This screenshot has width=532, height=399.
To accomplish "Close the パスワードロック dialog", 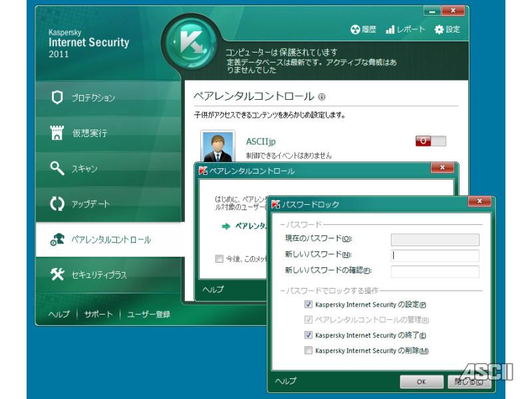I will (x=479, y=201).
